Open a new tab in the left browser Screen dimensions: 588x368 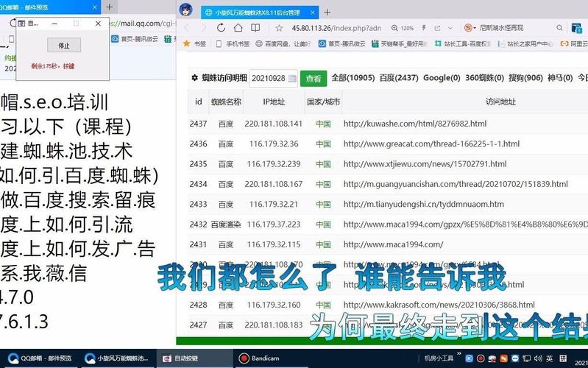(x=109, y=7)
